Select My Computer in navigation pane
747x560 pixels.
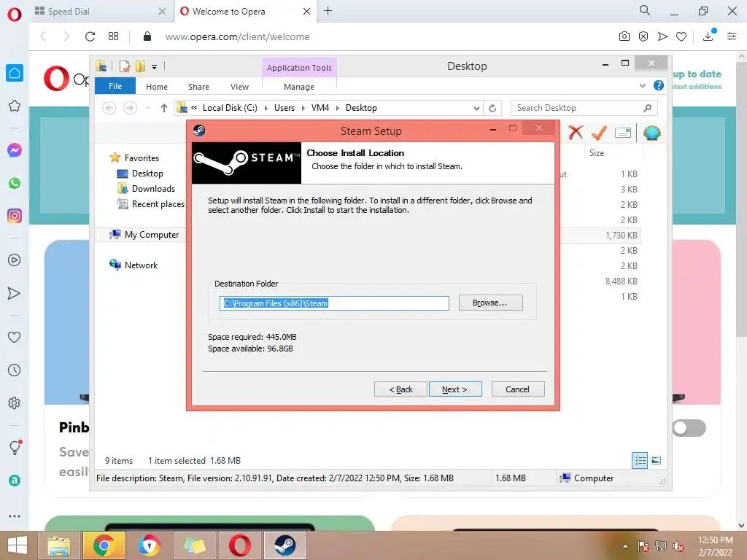(x=152, y=234)
